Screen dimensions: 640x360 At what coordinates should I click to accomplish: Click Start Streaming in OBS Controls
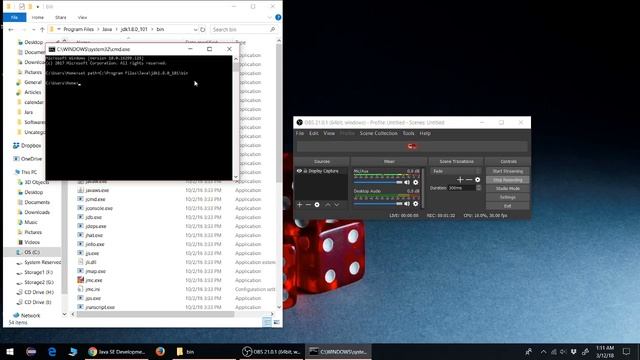(508, 171)
